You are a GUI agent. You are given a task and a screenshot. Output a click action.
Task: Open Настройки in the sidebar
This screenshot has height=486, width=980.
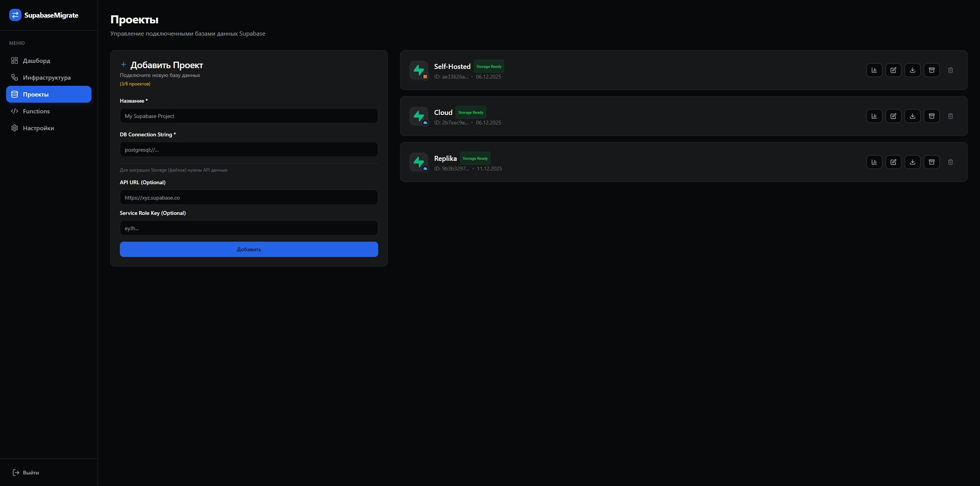pyautogui.click(x=38, y=128)
